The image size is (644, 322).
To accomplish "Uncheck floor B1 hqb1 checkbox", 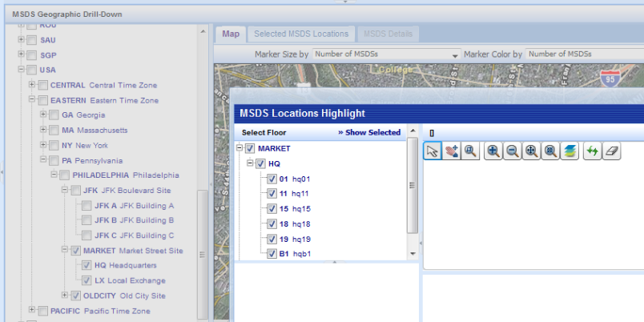I will pyautogui.click(x=272, y=254).
